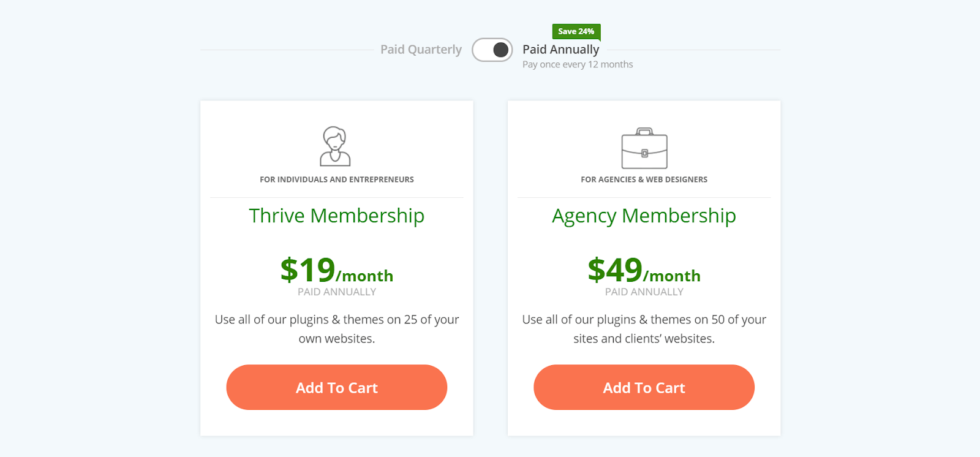Click the briefcase icon for agencies
This screenshot has height=457, width=980.
click(x=644, y=148)
